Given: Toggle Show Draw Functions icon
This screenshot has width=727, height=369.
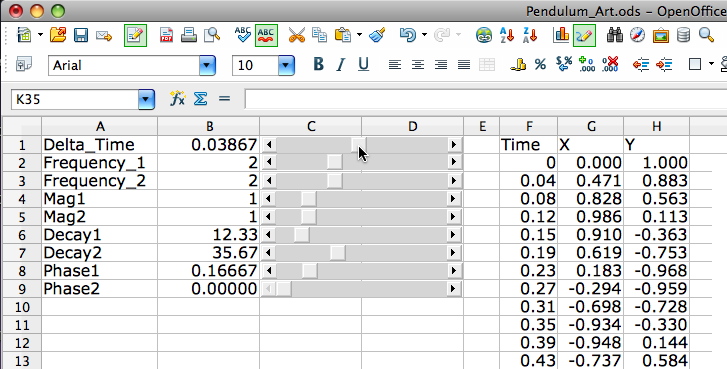Looking at the screenshot, I should pos(584,35).
